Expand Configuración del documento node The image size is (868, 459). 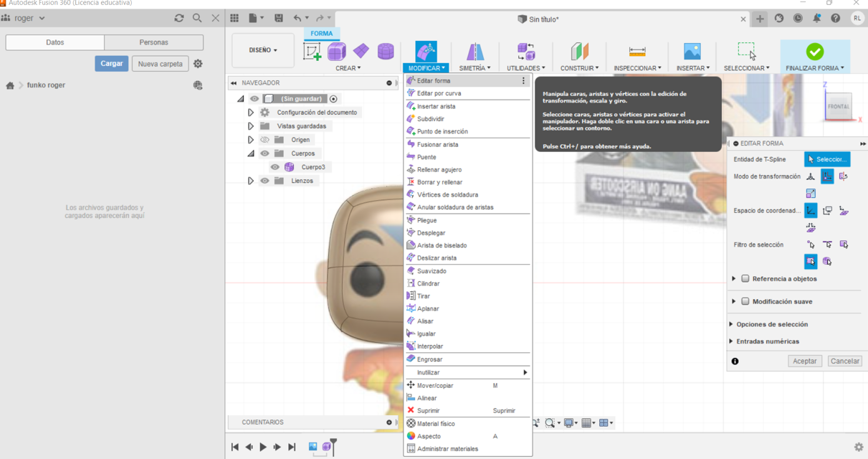pyautogui.click(x=251, y=113)
